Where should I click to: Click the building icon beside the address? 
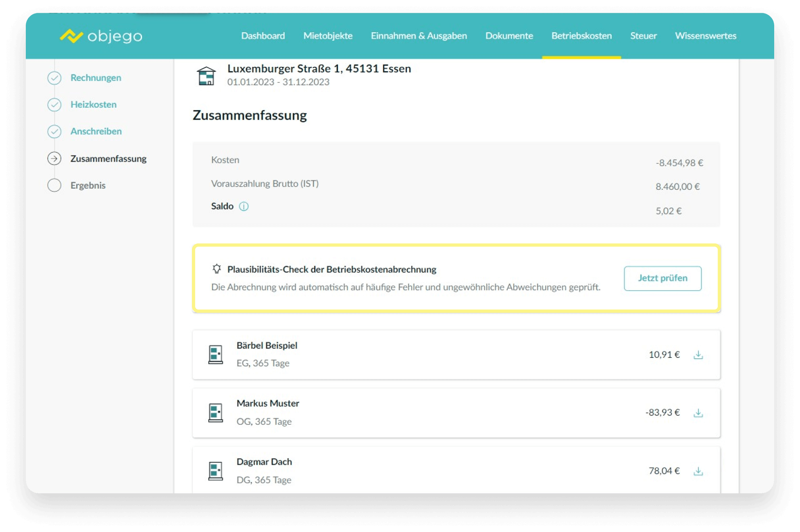(206, 76)
